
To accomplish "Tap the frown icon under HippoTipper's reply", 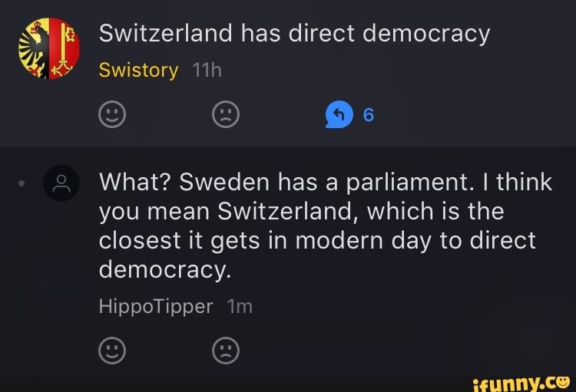I will click(x=226, y=351).
